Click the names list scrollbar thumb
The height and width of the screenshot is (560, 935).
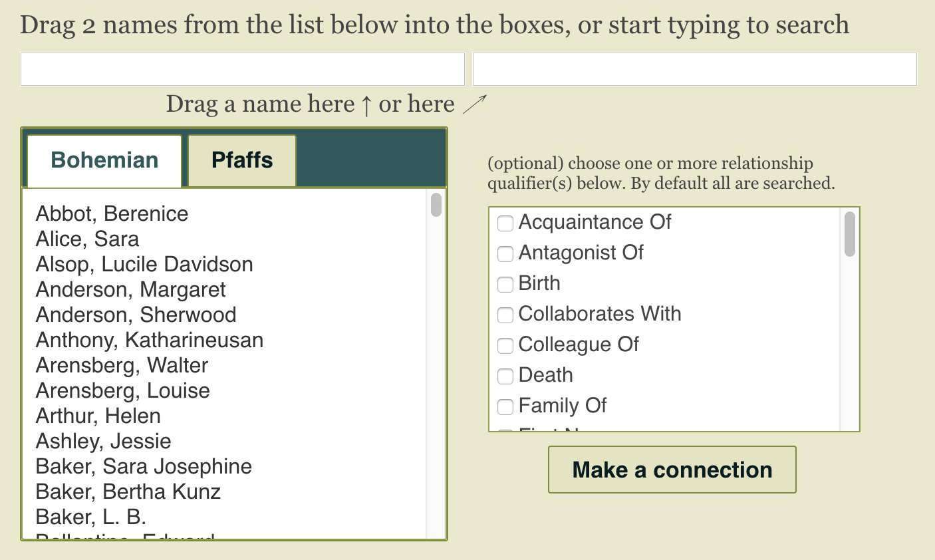pos(436,205)
